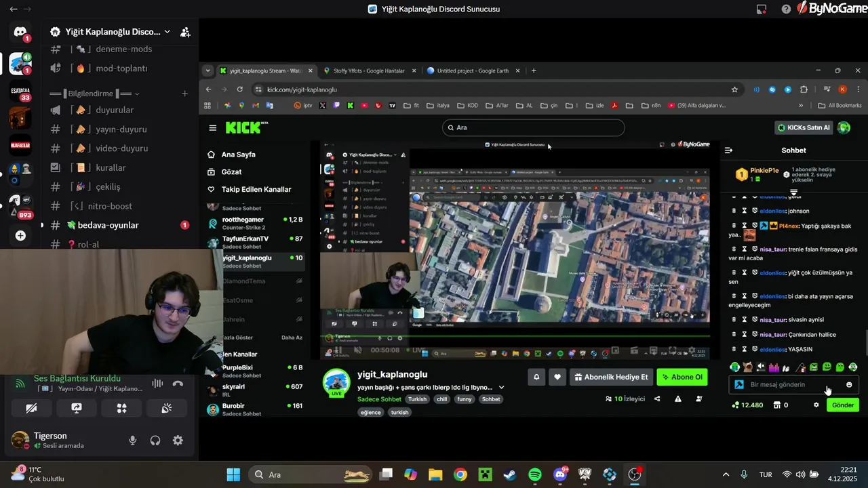Share the stream via share icon
This screenshot has width=868, height=488.
point(657,399)
